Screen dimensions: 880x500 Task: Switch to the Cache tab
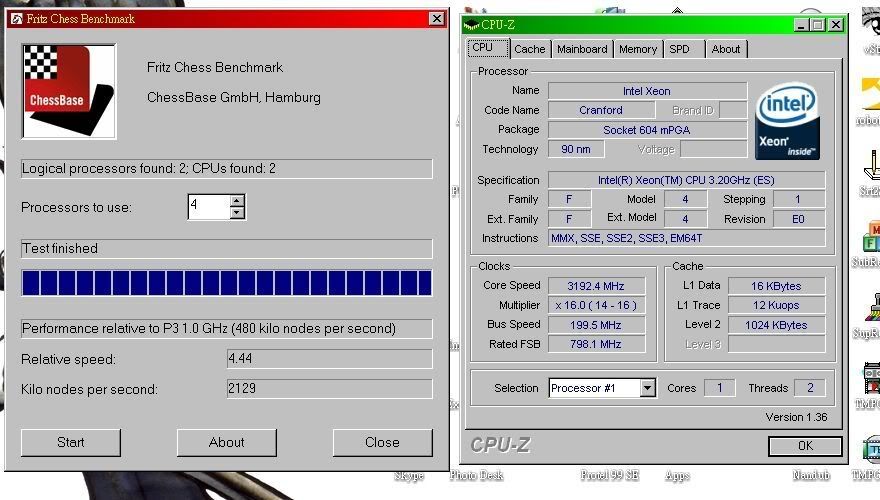[x=530, y=49]
